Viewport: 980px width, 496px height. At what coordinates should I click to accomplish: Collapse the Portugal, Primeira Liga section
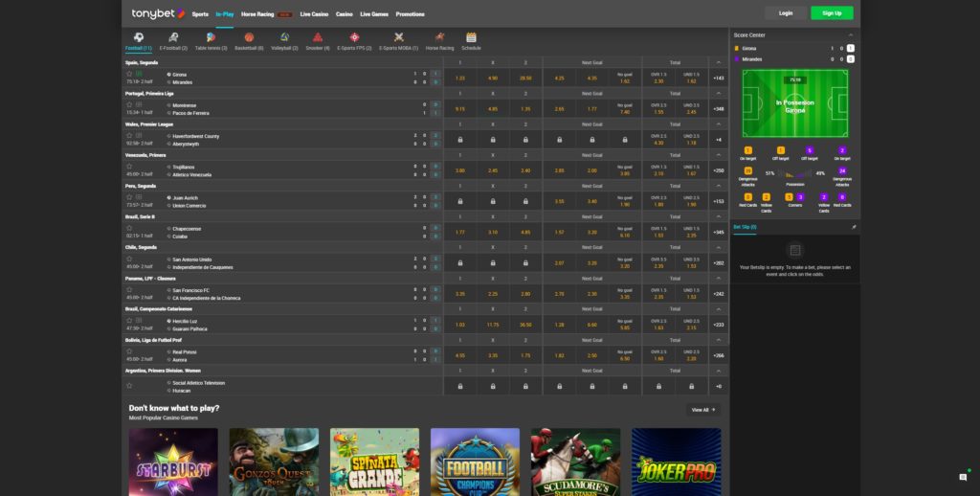point(718,93)
